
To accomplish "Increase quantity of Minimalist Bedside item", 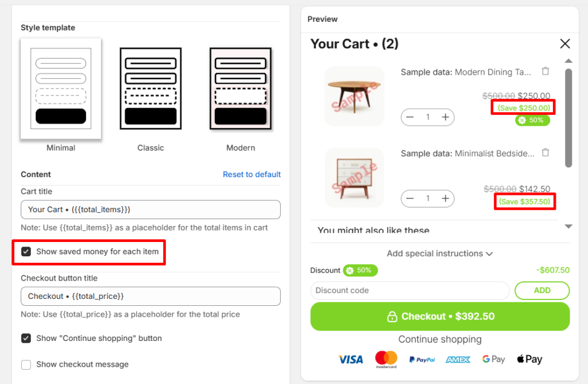I will pos(445,198).
